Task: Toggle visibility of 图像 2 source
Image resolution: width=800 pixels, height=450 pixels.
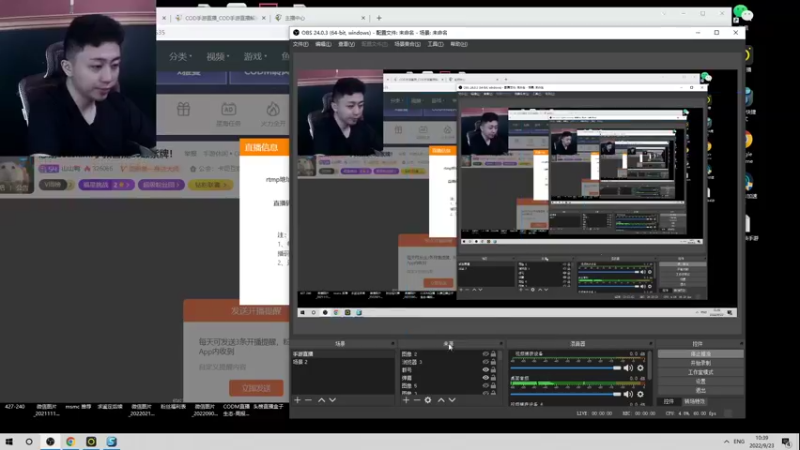Action: pos(485,354)
